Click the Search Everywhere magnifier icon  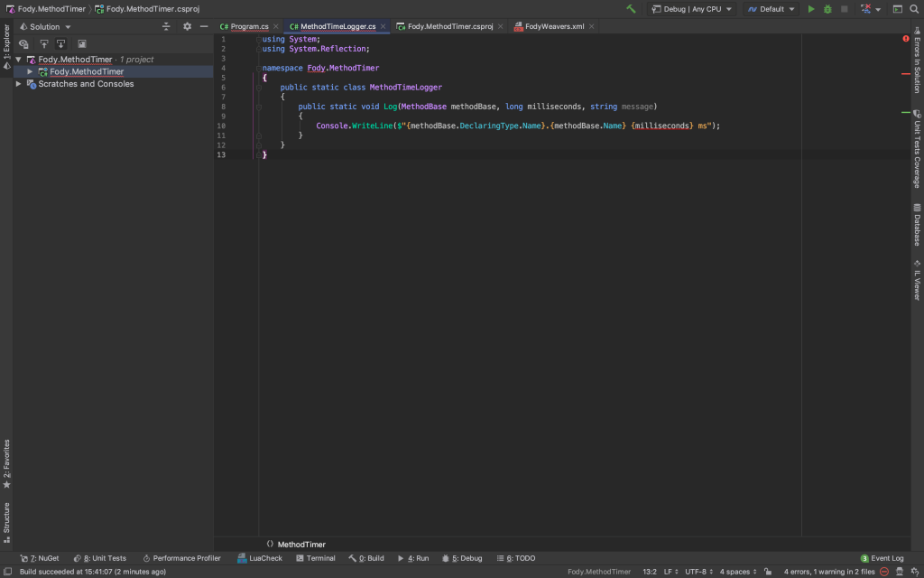pos(914,9)
